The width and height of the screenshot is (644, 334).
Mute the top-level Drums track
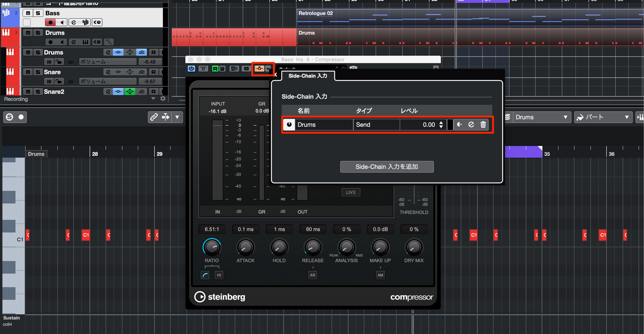tap(28, 33)
